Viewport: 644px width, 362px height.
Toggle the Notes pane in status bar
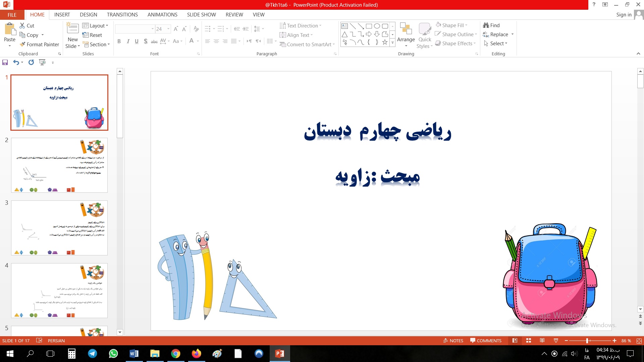(x=453, y=341)
